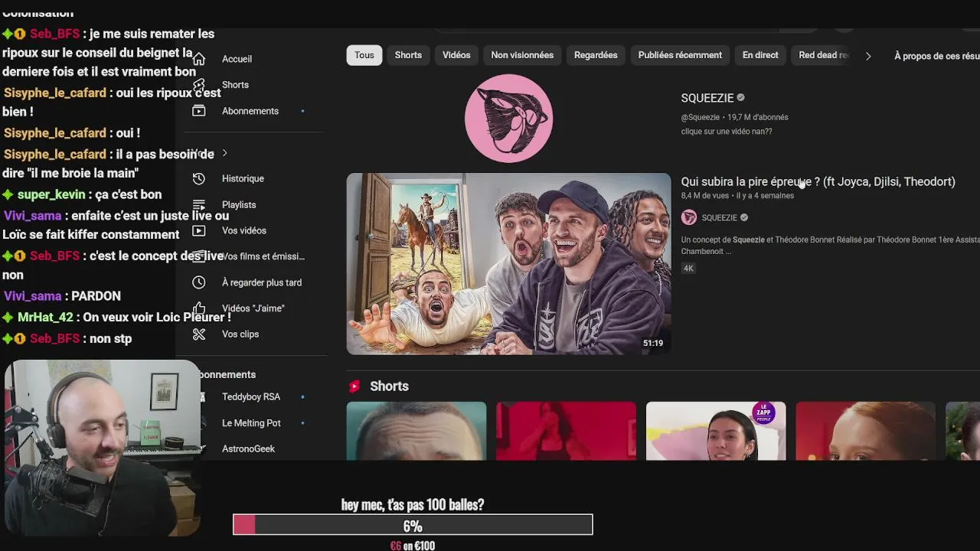
Task: Open the second red-toned Shorts thumbnail
Action: [566, 431]
